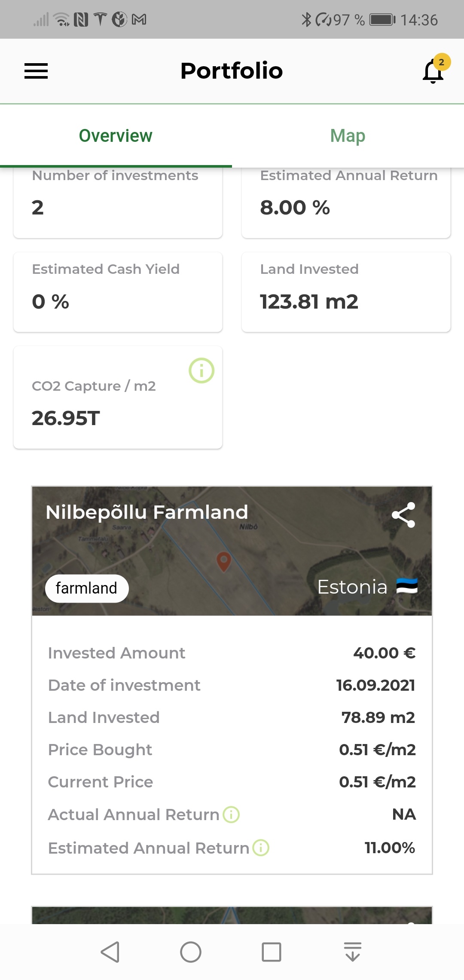Open recent apps square button
Image resolution: width=464 pixels, height=980 pixels.
(x=272, y=952)
